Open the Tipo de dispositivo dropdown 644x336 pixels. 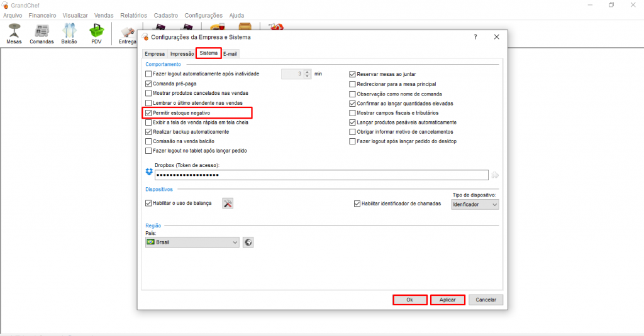tap(475, 205)
